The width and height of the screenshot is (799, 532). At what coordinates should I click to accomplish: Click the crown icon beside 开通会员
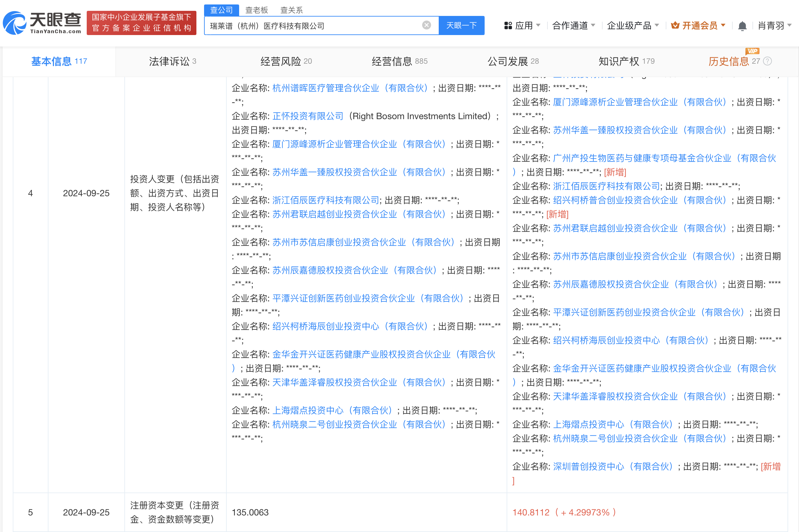[675, 25]
